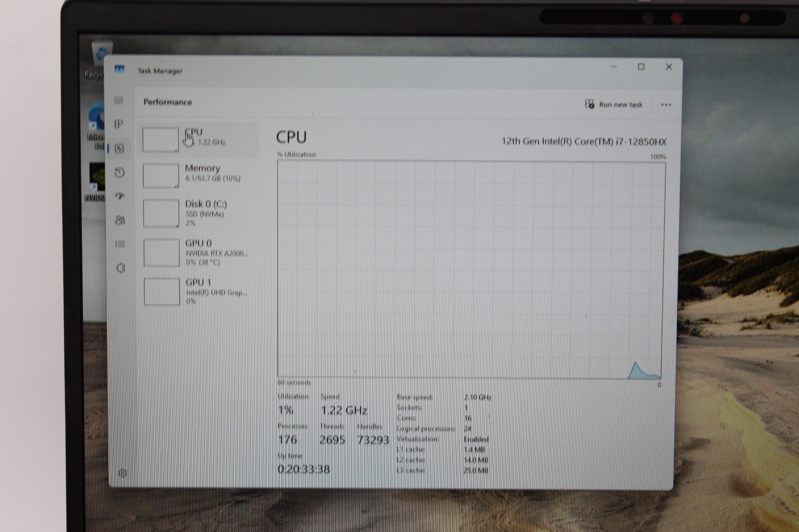Viewport: 799px width, 532px height.
Task: Open the App history page icon
Action: (x=119, y=173)
